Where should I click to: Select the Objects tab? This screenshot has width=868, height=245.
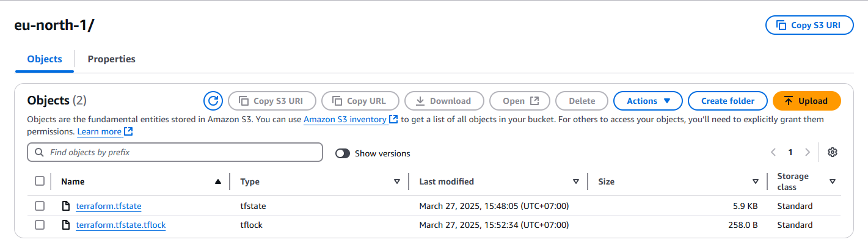(45, 59)
